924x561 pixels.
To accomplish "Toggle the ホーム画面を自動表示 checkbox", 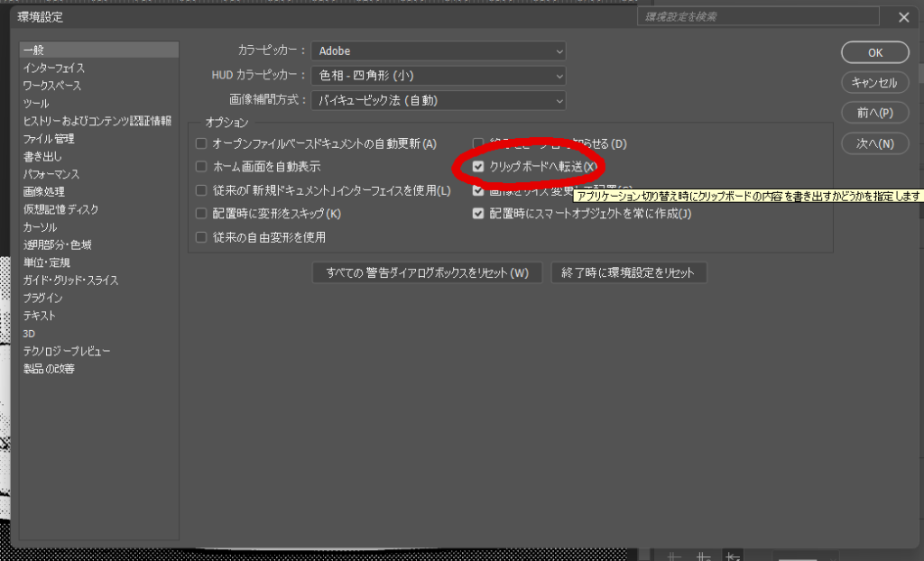I will click(x=202, y=167).
